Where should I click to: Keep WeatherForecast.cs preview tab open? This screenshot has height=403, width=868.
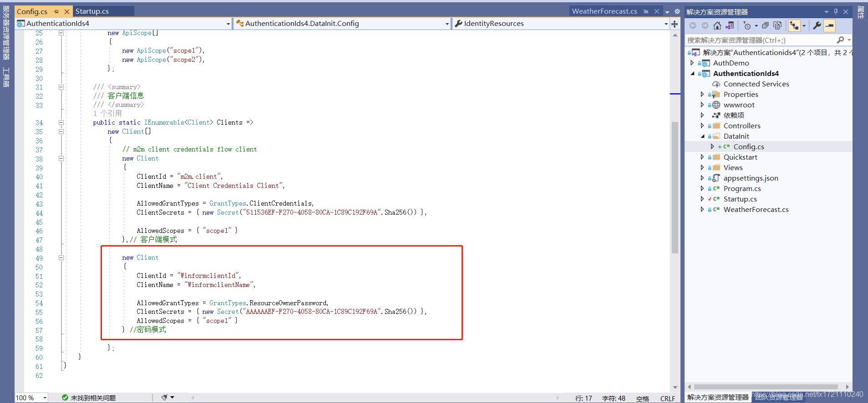[646, 11]
